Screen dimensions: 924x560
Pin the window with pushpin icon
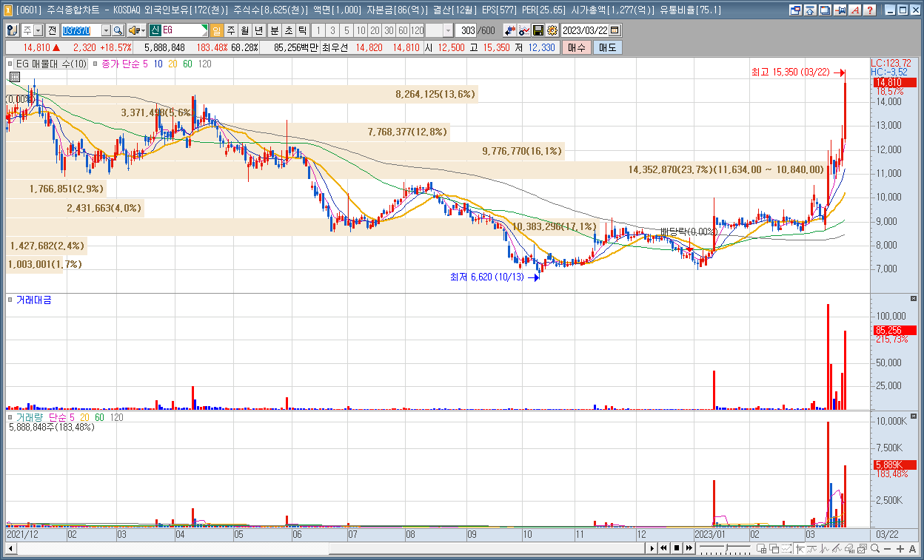coord(840,10)
